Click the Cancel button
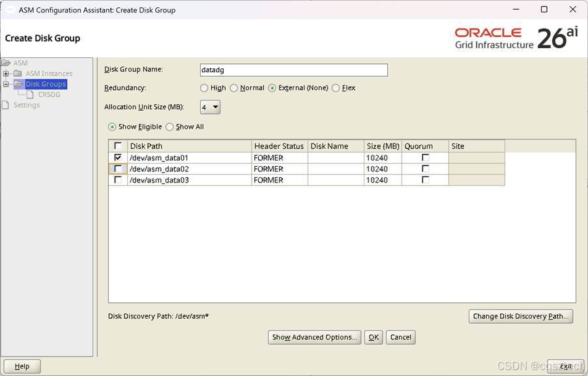 400,337
